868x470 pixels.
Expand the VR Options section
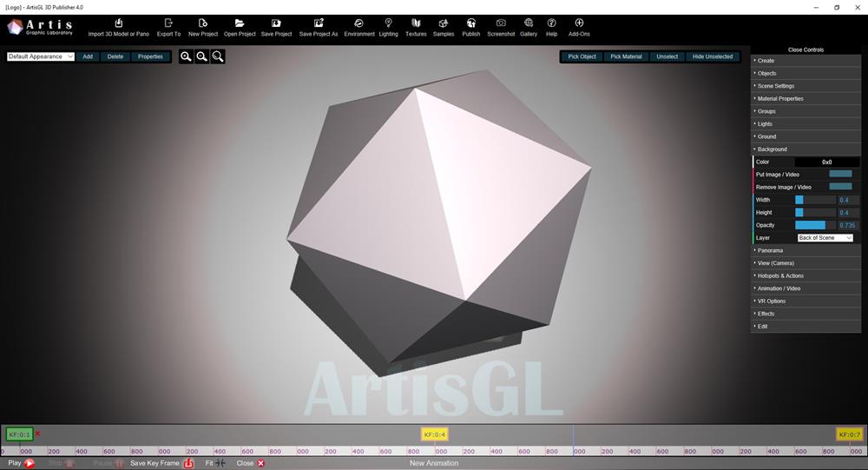tap(806, 301)
